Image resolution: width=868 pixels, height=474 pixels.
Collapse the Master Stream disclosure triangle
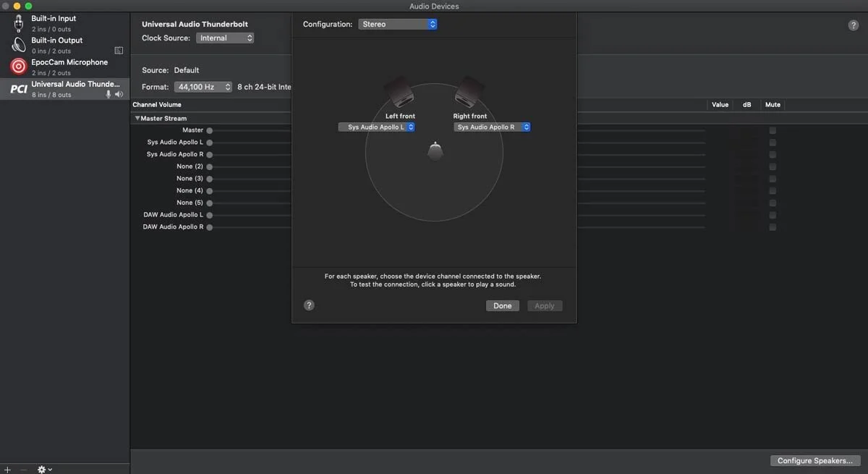pyautogui.click(x=137, y=118)
